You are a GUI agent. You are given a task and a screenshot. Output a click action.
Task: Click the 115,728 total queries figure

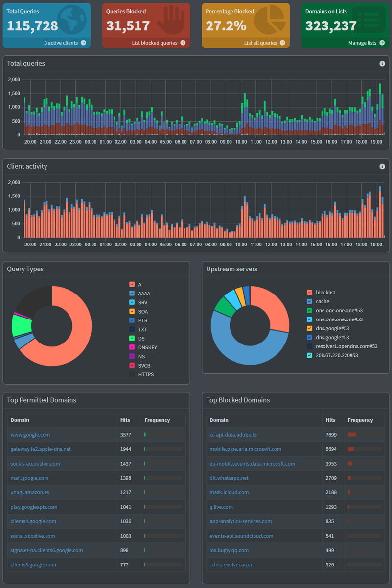32,26
